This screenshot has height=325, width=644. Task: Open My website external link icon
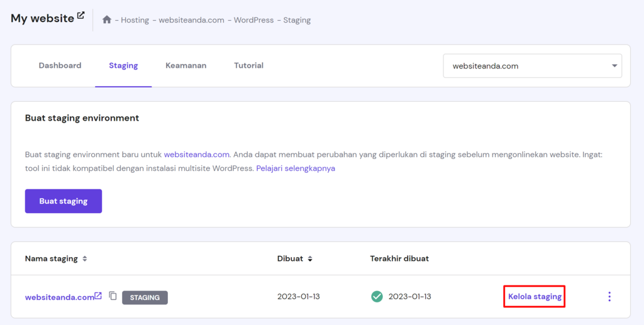point(81,16)
